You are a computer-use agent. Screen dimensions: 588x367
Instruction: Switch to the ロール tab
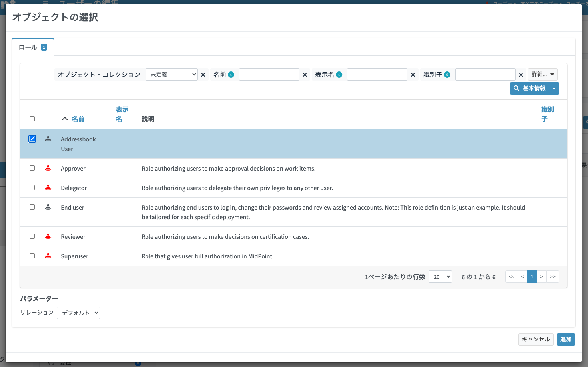point(33,47)
